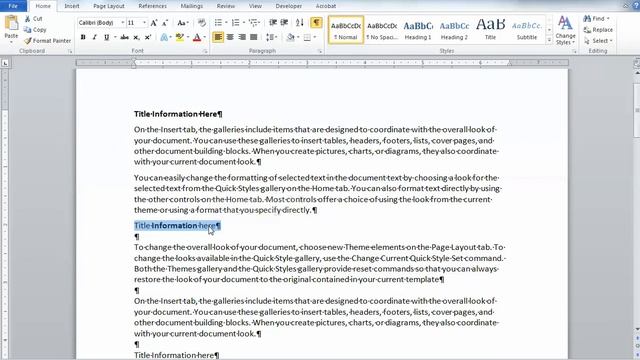Screen dimensions: 640x360
Task: Open the Change Case dropdown
Action: (183, 23)
